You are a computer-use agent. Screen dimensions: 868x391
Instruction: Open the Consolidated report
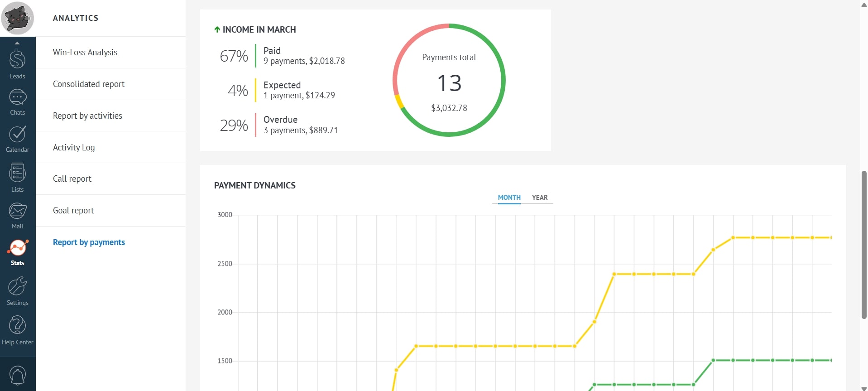coord(88,84)
